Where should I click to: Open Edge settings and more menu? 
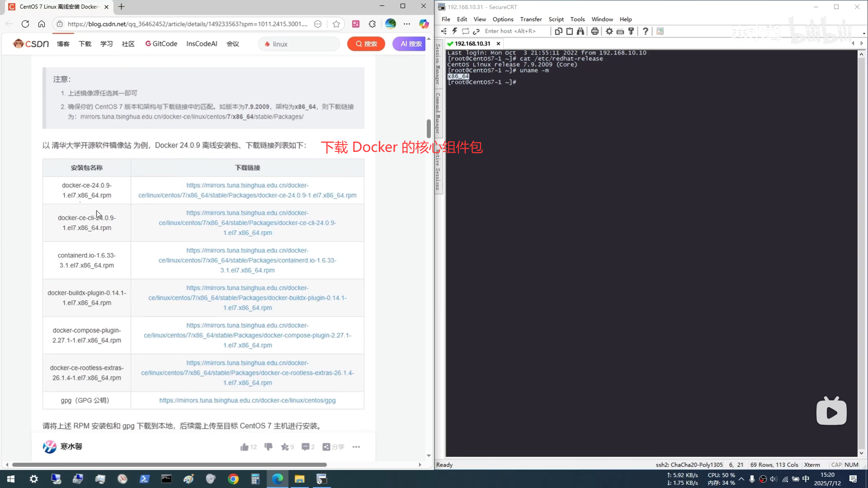tap(407, 24)
